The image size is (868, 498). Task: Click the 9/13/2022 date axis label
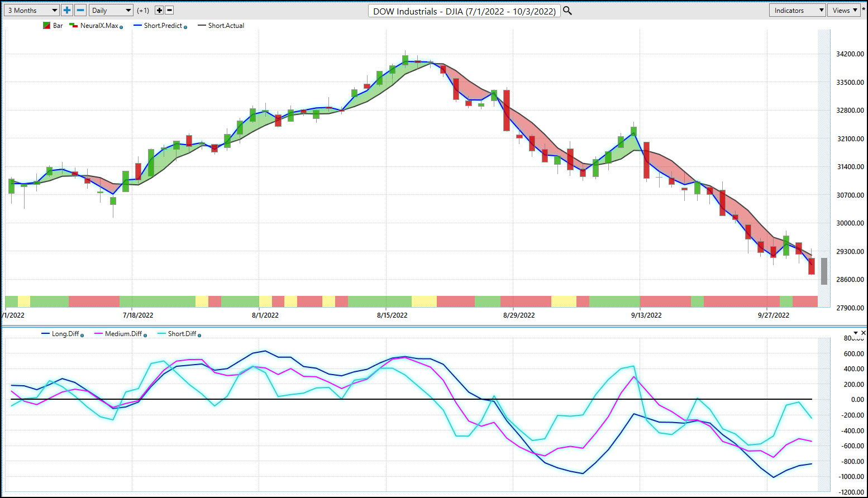tap(646, 315)
